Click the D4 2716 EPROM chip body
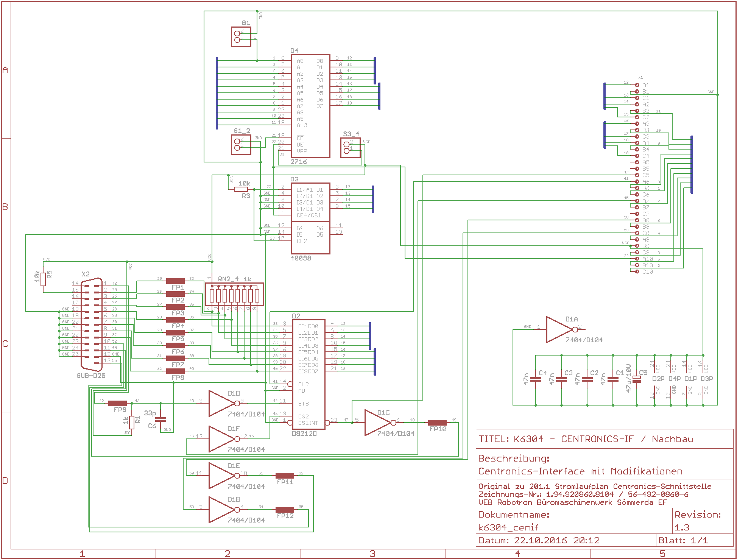 pyautogui.click(x=310, y=106)
